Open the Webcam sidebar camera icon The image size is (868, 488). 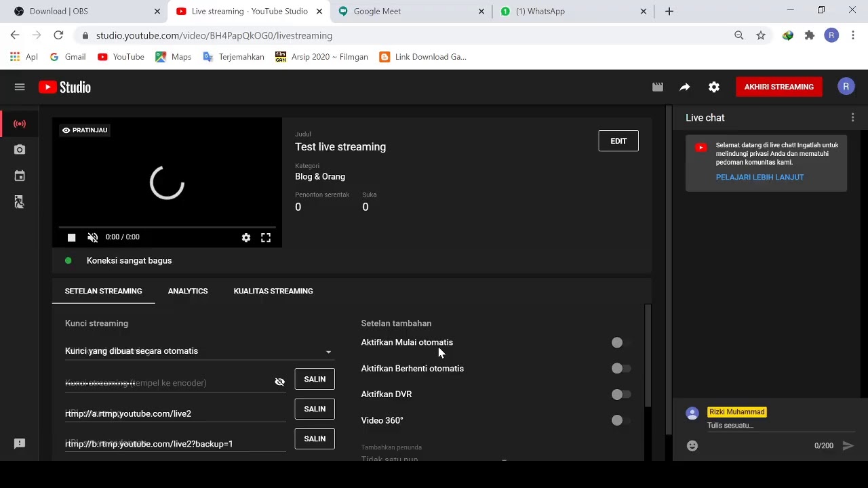(x=20, y=150)
